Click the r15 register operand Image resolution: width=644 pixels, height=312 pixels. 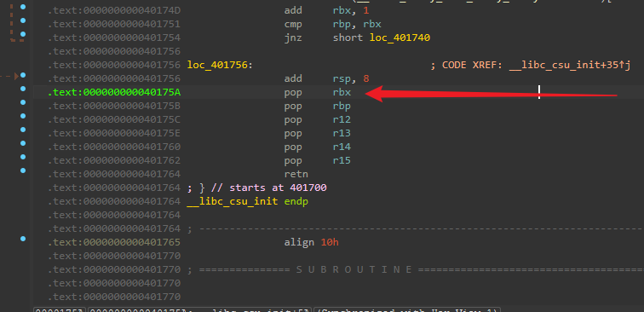pos(342,160)
